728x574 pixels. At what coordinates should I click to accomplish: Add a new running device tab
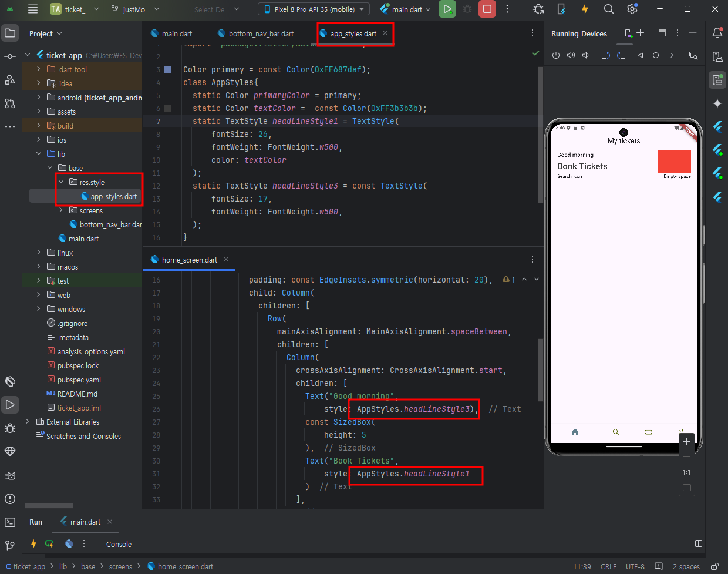(641, 33)
